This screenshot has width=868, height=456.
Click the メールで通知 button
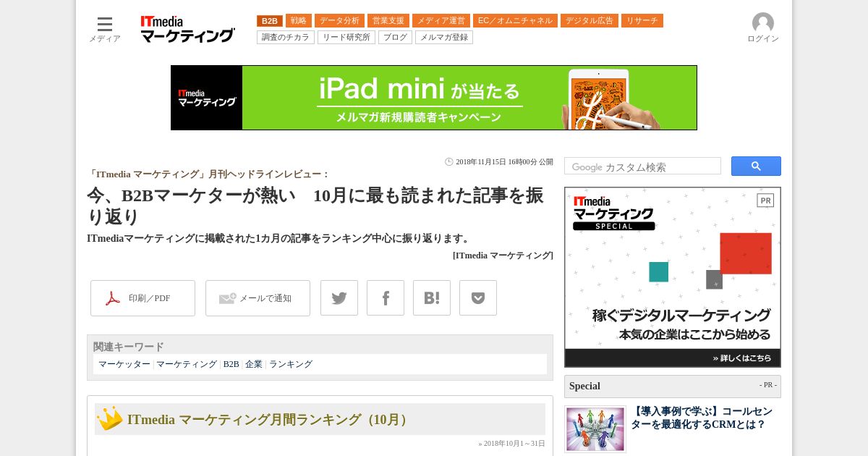258,298
